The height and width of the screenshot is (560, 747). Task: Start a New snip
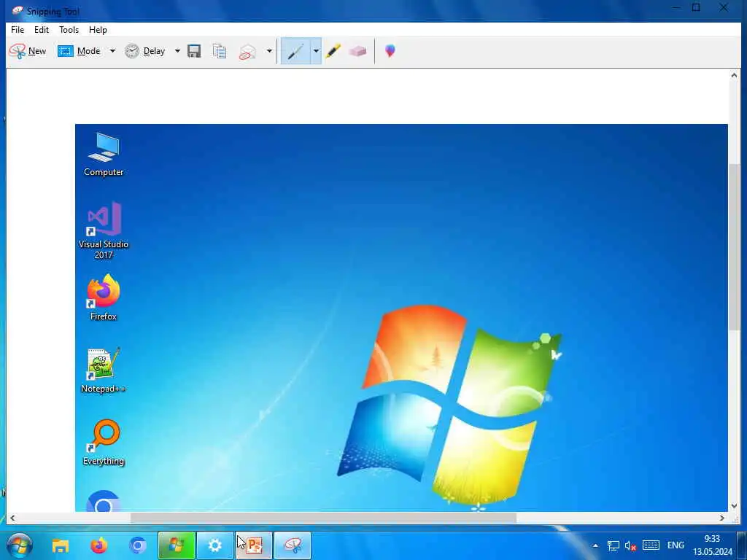coord(28,51)
